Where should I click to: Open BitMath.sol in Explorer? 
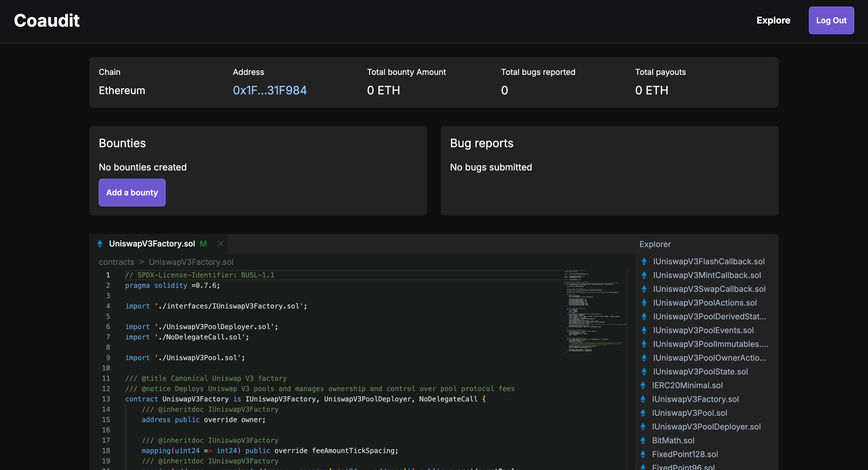[x=673, y=441]
